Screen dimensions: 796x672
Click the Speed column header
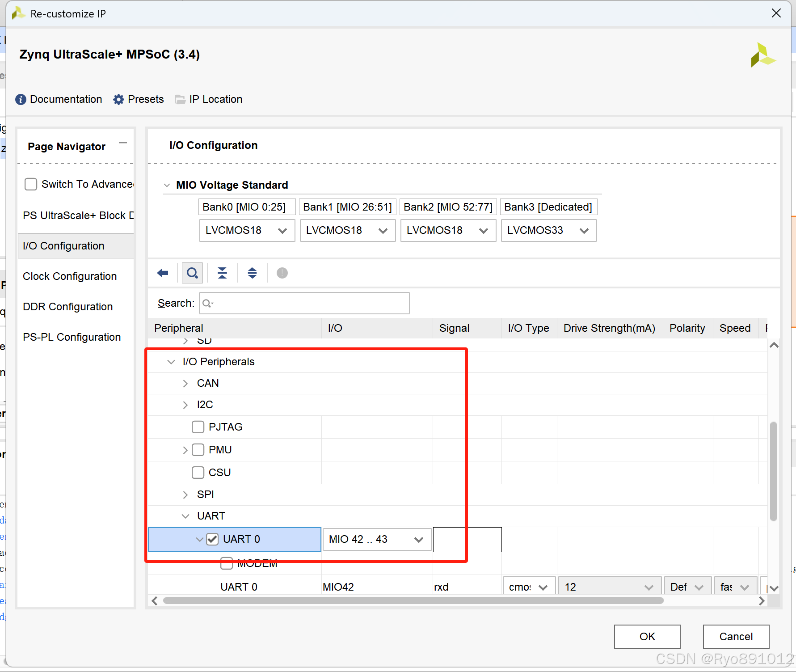pyautogui.click(x=736, y=328)
